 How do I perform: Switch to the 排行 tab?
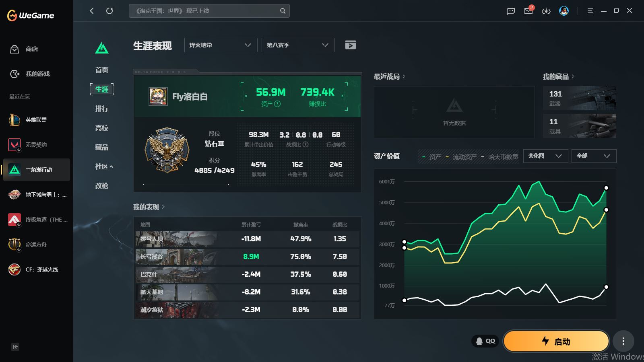pos(102,109)
